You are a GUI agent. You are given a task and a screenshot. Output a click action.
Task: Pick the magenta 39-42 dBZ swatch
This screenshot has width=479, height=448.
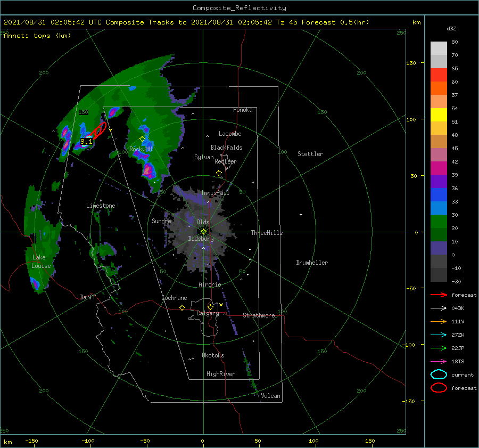pyautogui.click(x=439, y=168)
